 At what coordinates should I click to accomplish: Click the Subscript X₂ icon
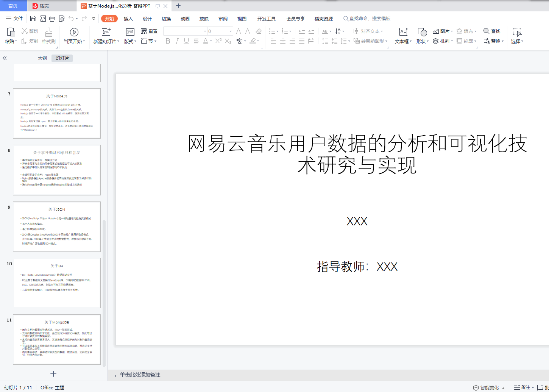[228, 41]
